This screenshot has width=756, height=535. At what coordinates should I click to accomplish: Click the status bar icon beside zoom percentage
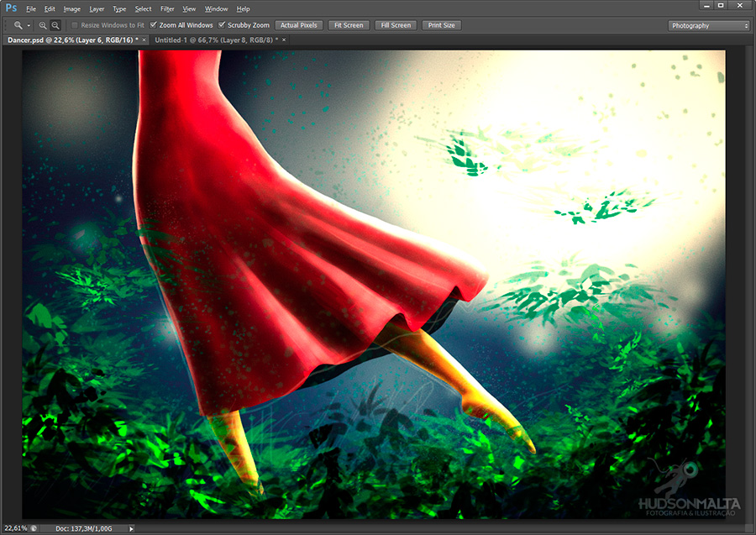34,528
